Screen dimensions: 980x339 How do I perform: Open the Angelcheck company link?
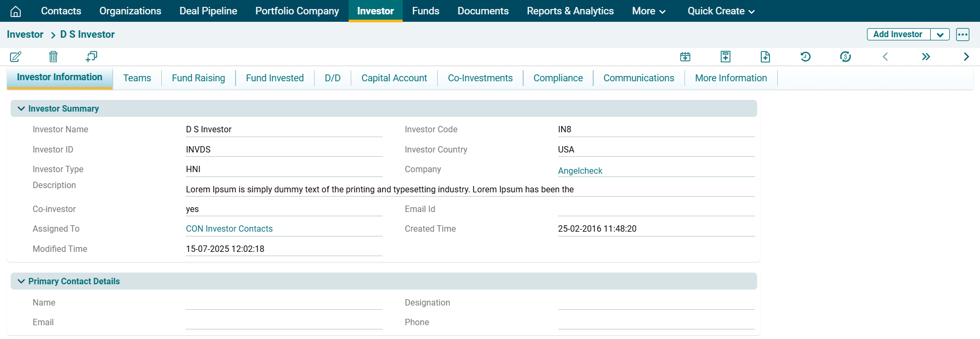tap(580, 171)
